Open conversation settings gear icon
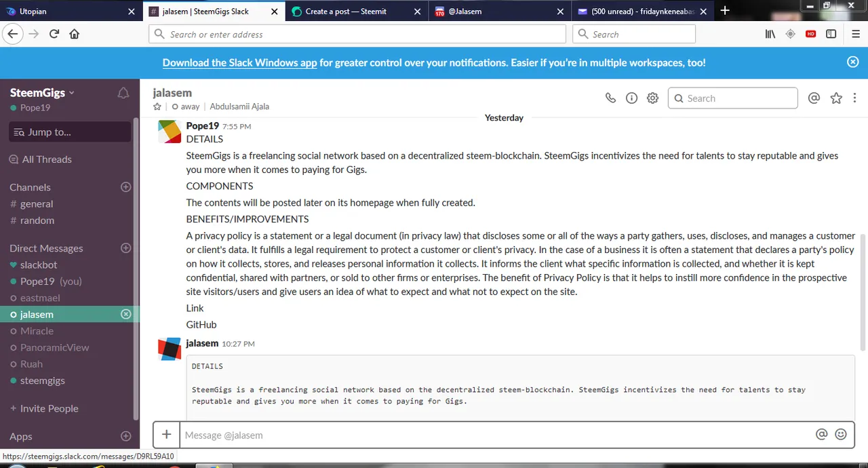Screen dimensions: 868x468 coord(652,98)
